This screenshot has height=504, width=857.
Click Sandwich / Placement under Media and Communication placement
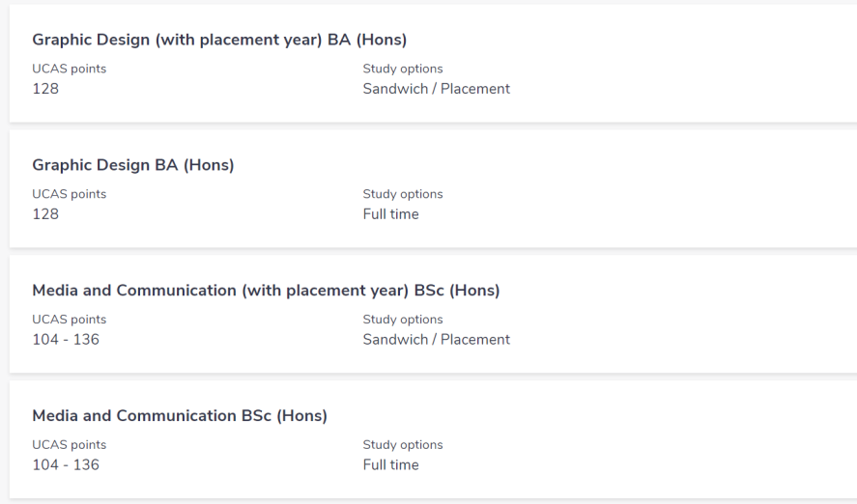click(x=436, y=340)
